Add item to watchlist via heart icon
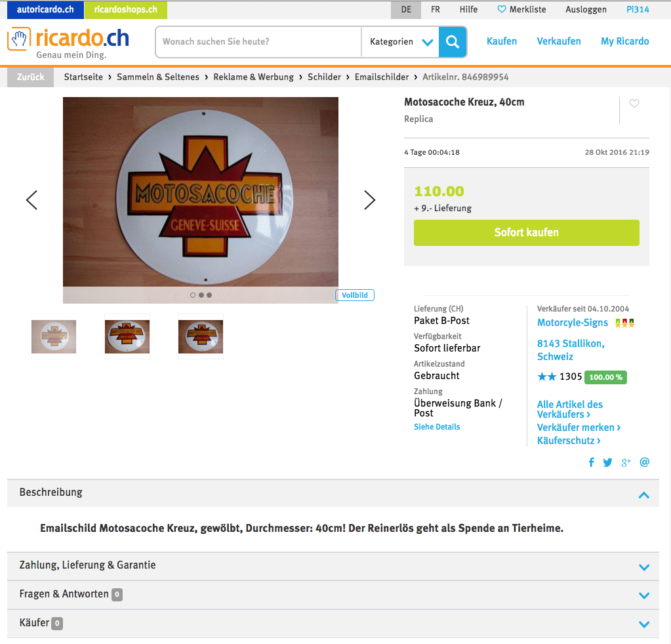Screen dimensions: 671x644 pyautogui.click(x=634, y=103)
